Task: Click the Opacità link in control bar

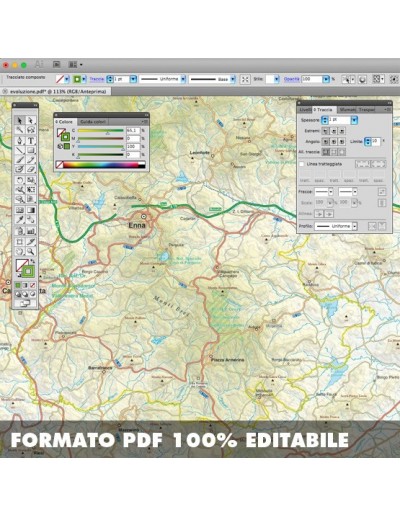Action: [292, 79]
